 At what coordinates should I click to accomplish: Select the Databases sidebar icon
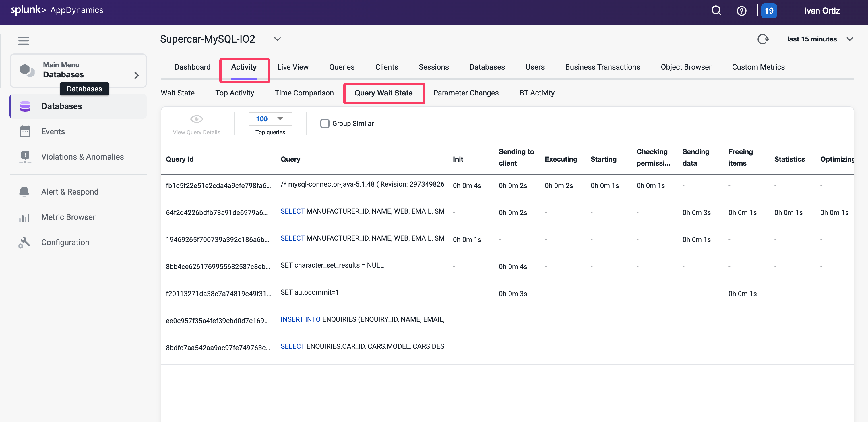(25, 106)
